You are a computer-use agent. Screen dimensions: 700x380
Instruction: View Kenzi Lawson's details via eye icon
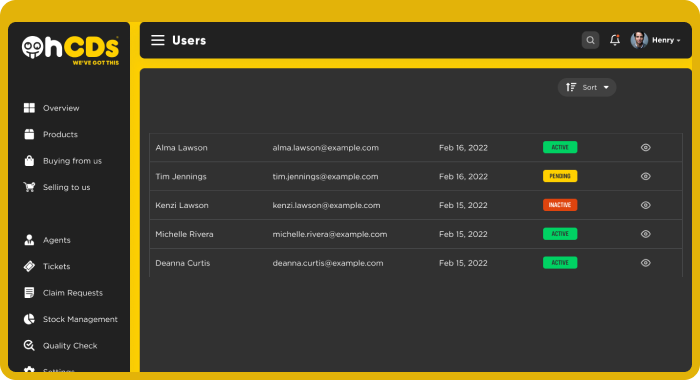[x=646, y=205]
